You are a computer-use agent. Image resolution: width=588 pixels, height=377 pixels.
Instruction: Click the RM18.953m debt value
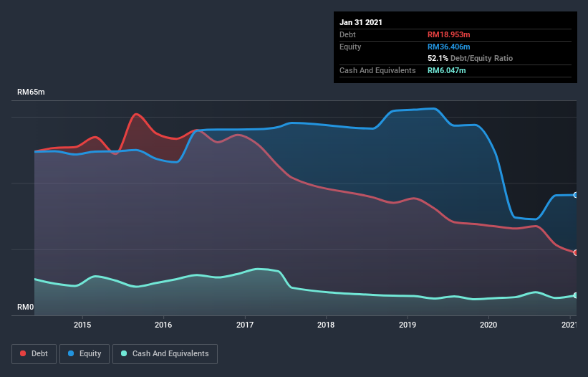(x=448, y=34)
